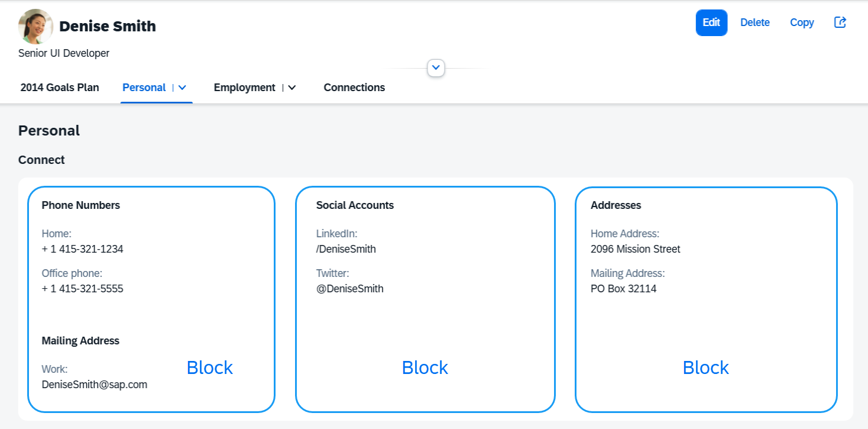868x429 pixels.
Task: Click the Copy button
Action: coord(802,22)
